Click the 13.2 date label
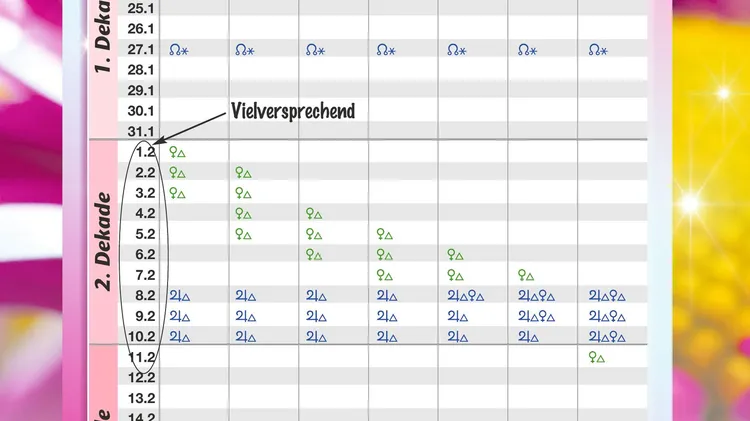The image size is (750, 421). [x=141, y=399]
